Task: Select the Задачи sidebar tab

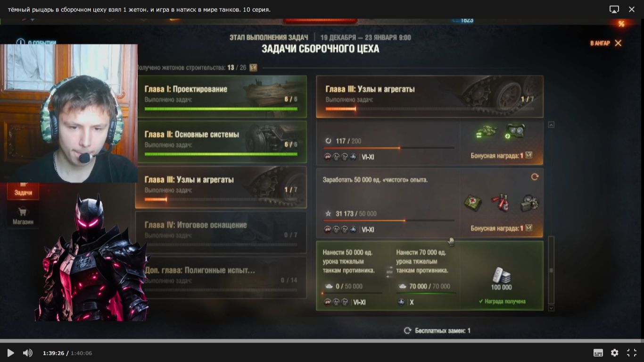Action: click(23, 190)
